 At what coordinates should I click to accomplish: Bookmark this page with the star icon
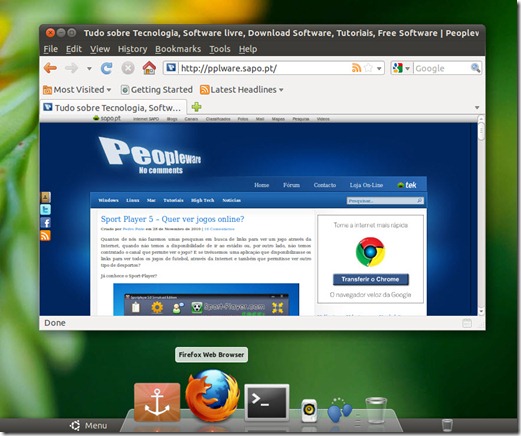coord(368,68)
